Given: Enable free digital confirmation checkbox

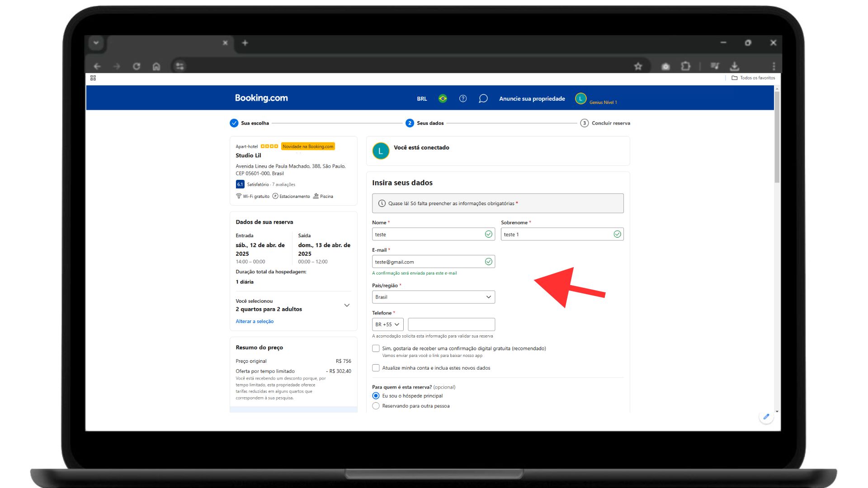Looking at the screenshot, I should coord(376,348).
